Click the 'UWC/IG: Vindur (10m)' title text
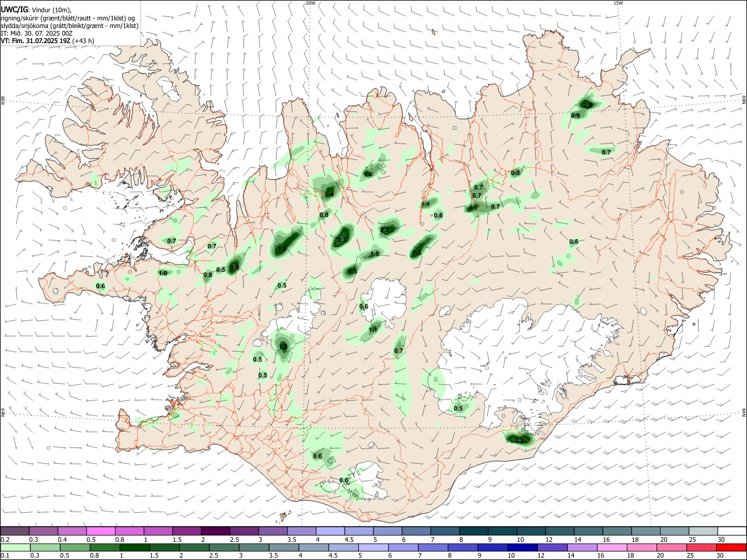747x560 pixels. tap(36, 10)
